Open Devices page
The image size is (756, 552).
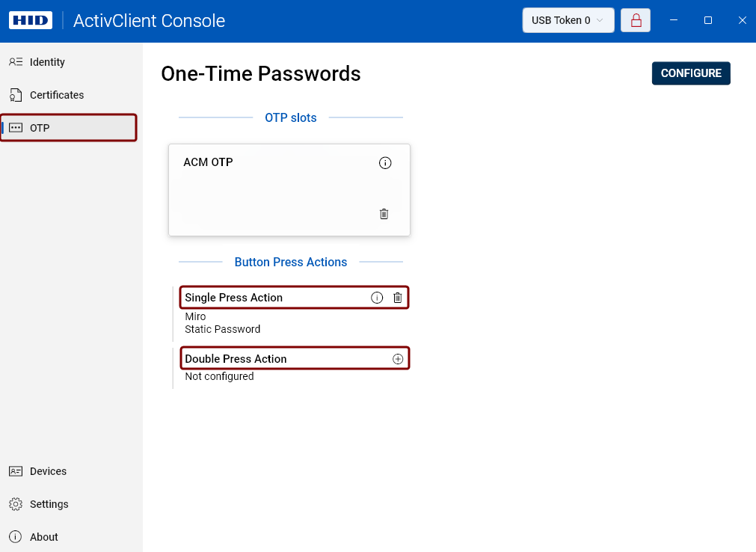click(48, 471)
